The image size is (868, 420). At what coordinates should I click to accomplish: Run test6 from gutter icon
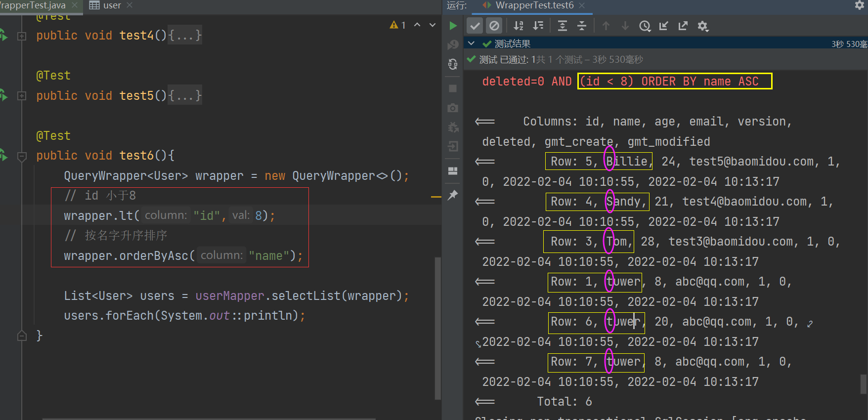coord(3,156)
